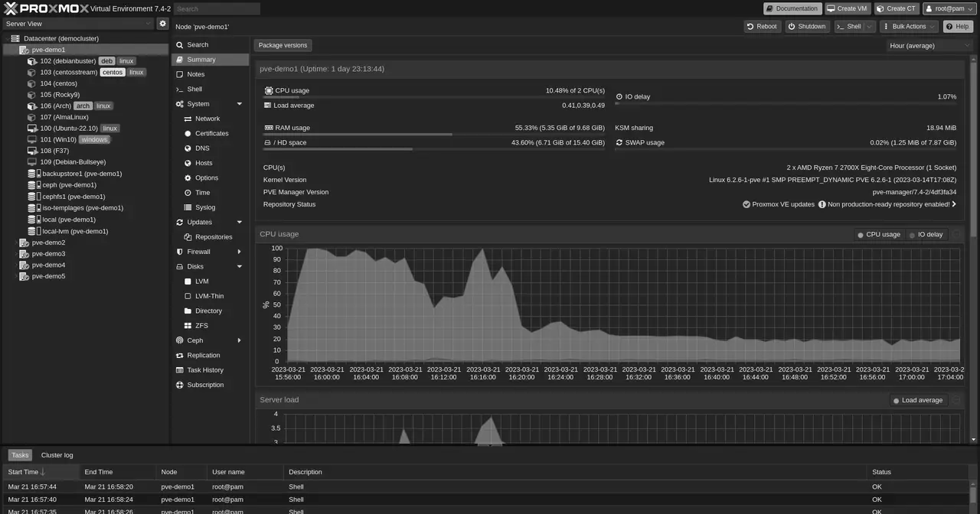The image size is (980, 514).
Task: Collapse the Updates submenu
Action: pos(240,223)
